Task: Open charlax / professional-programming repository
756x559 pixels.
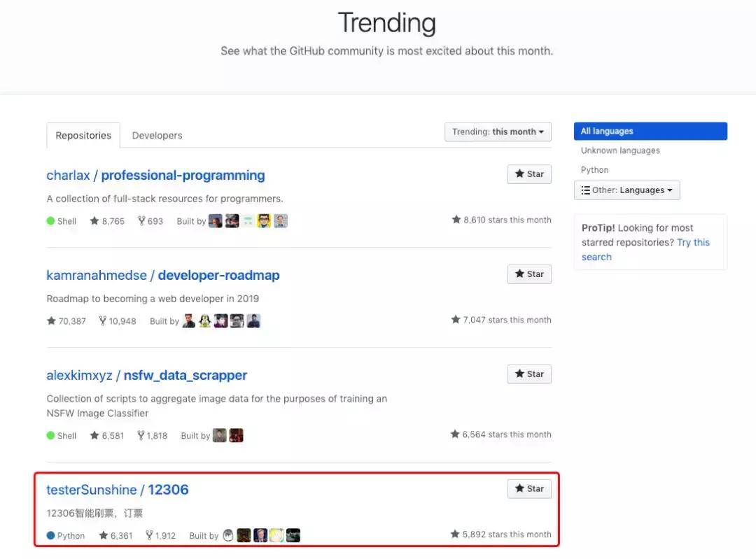Action: 155,176
